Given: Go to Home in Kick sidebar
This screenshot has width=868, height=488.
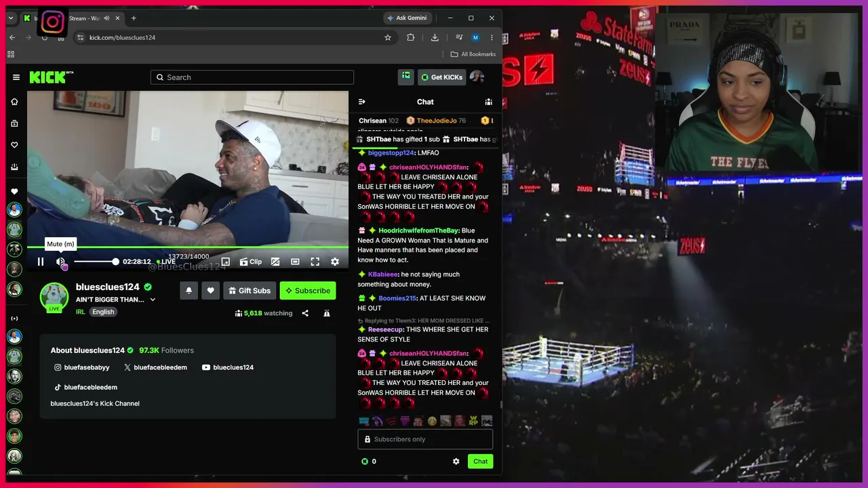Looking at the screenshot, I should tap(14, 102).
